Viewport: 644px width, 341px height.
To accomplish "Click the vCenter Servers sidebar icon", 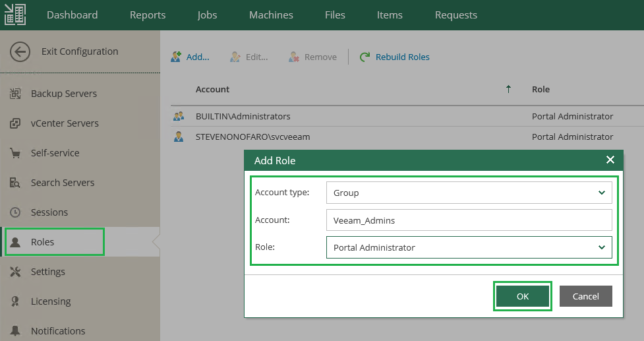I will [15, 123].
